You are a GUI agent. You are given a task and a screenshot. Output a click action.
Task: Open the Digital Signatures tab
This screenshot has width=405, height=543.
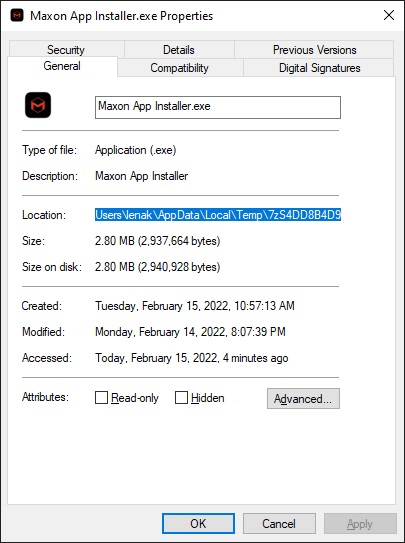(x=319, y=68)
